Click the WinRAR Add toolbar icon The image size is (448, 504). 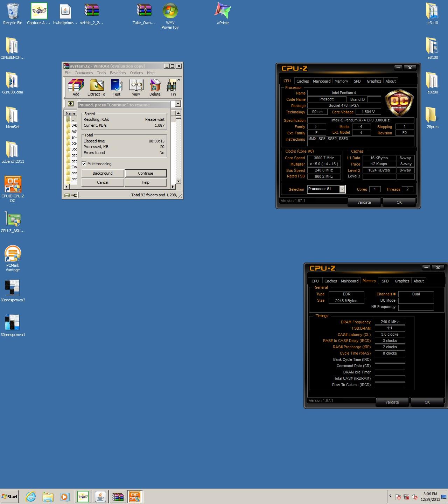pyautogui.click(x=76, y=87)
